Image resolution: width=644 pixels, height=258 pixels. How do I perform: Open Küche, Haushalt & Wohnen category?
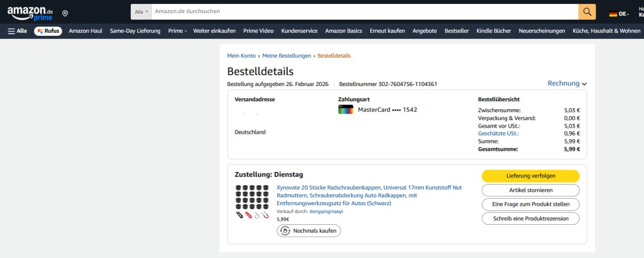tap(606, 31)
